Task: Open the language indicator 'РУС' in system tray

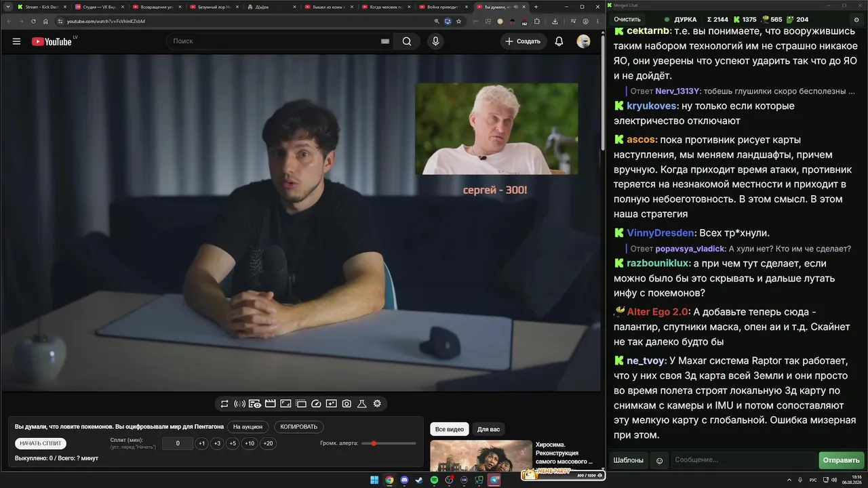Action: coord(813,480)
